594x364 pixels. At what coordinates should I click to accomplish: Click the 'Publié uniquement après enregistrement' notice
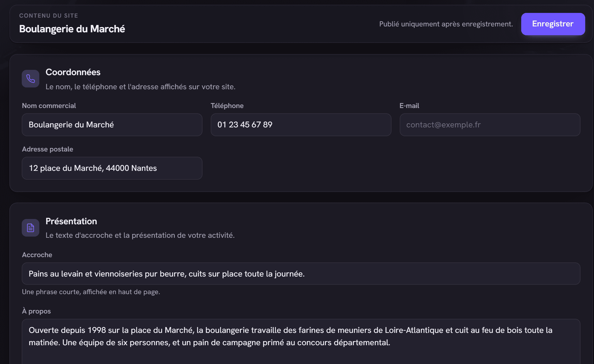[x=446, y=24]
